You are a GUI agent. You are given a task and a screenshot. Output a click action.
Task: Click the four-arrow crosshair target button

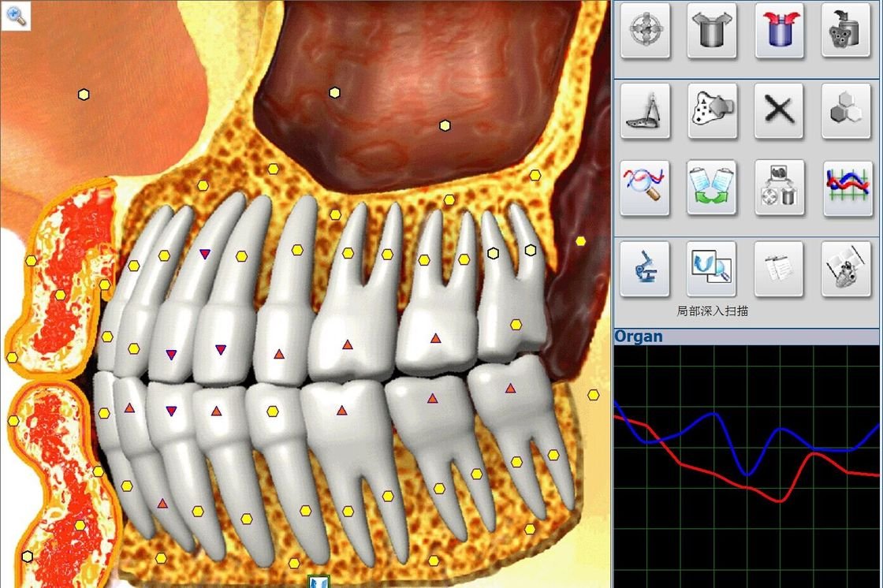(645, 31)
